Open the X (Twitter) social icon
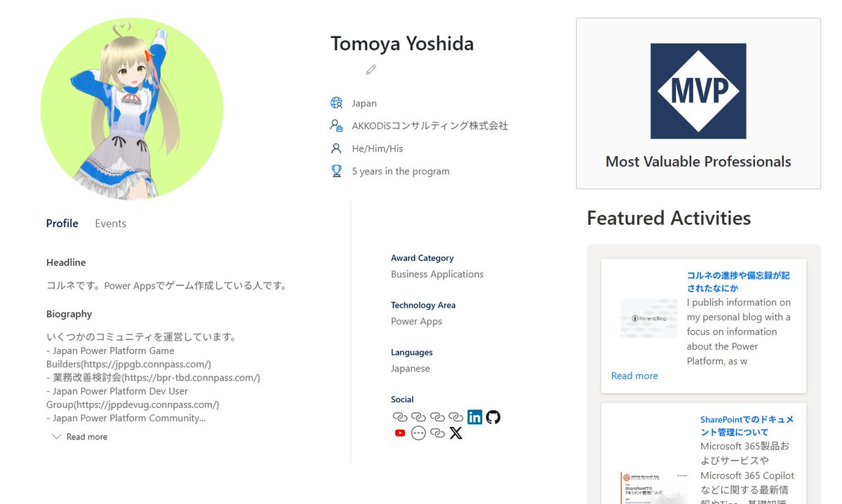This screenshot has width=842, height=504. click(x=456, y=433)
